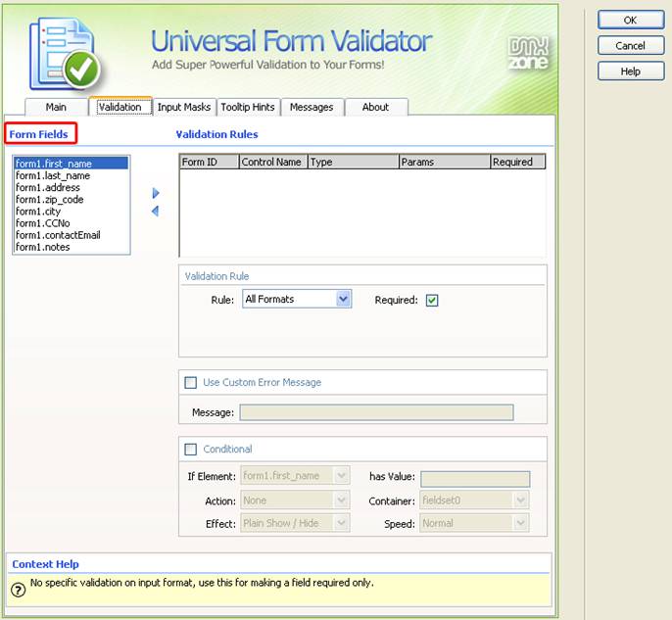Open the Input Masks tab
The width and height of the screenshot is (672, 620).
184,107
